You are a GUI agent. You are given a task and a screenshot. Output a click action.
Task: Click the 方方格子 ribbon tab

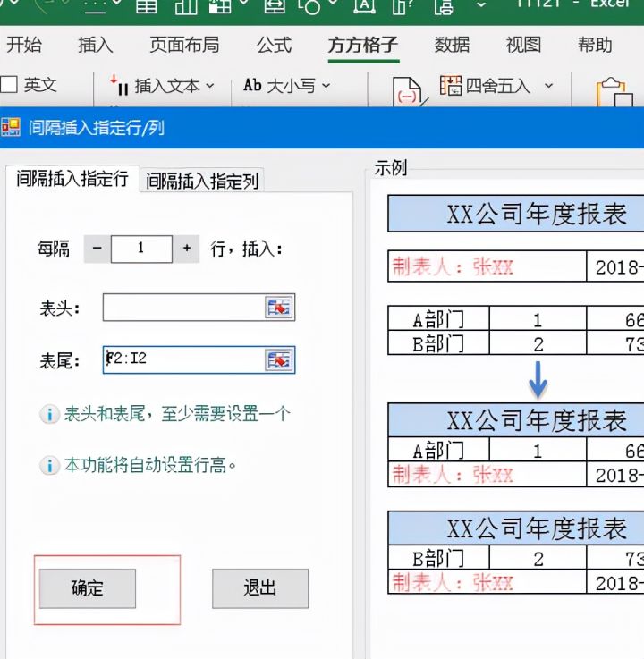363,45
